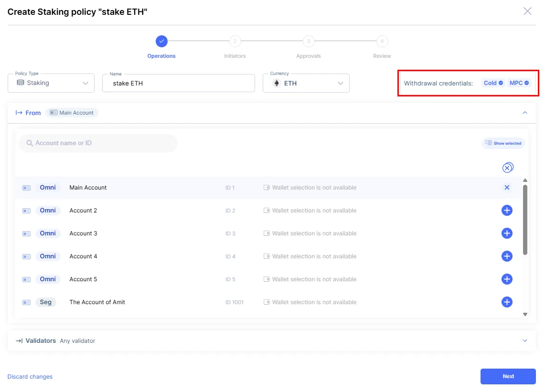Image resolution: width=545 pixels, height=392 pixels.
Task: Click the Ethereum currency icon
Action: click(277, 83)
